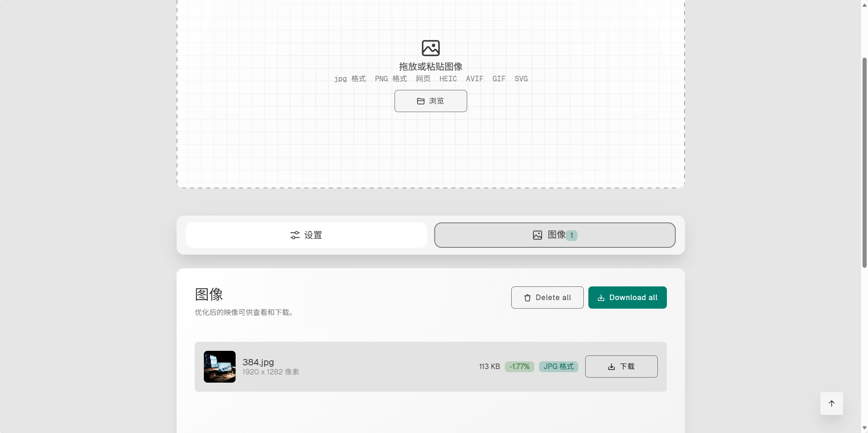The width and height of the screenshot is (868, 433).
Task: Click the 384.jpg file name
Action: click(258, 362)
